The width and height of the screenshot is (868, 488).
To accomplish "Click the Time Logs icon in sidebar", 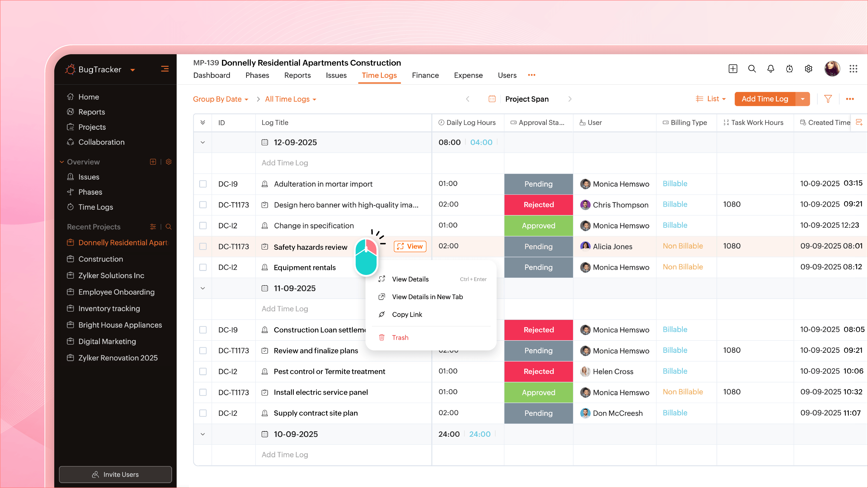I will pos(71,207).
